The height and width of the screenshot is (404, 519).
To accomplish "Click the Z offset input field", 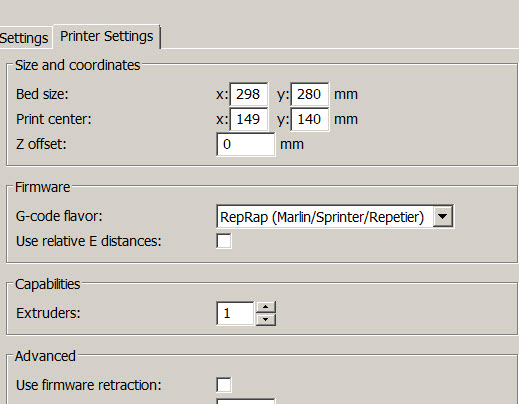I will tap(246, 144).
